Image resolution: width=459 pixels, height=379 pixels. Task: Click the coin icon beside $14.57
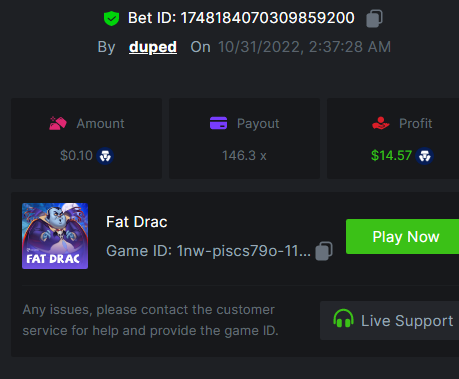click(x=424, y=156)
